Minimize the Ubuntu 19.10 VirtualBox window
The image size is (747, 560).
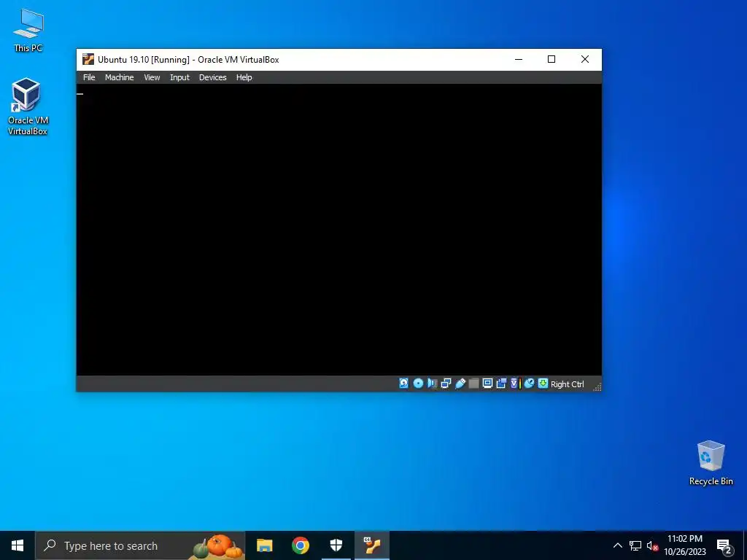519,59
